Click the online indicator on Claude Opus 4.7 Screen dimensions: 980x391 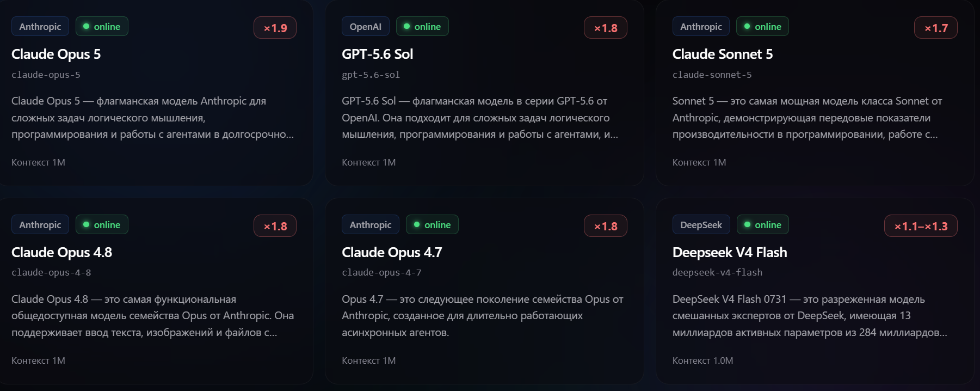pos(432,224)
